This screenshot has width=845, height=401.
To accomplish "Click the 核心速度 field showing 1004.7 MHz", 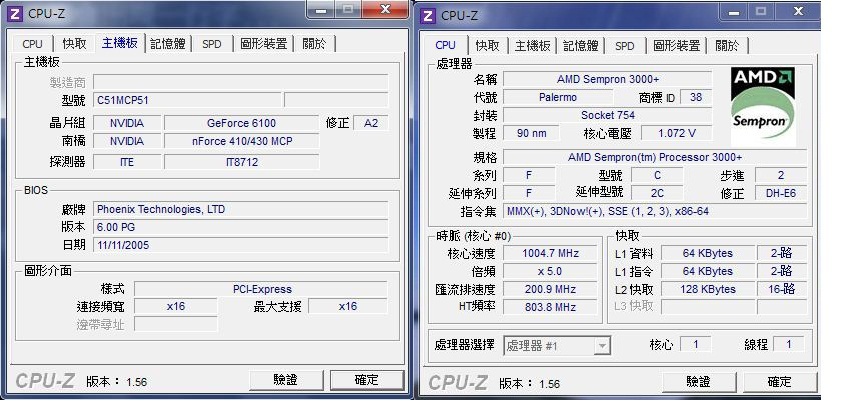I will click(551, 253).
